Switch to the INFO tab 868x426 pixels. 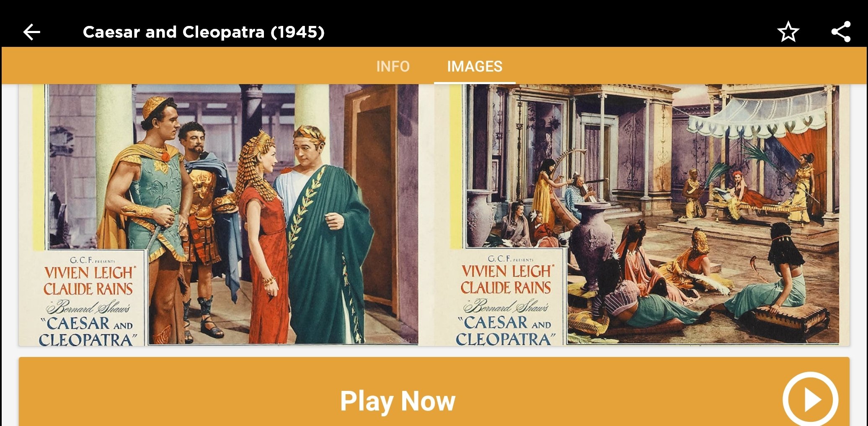393,66
